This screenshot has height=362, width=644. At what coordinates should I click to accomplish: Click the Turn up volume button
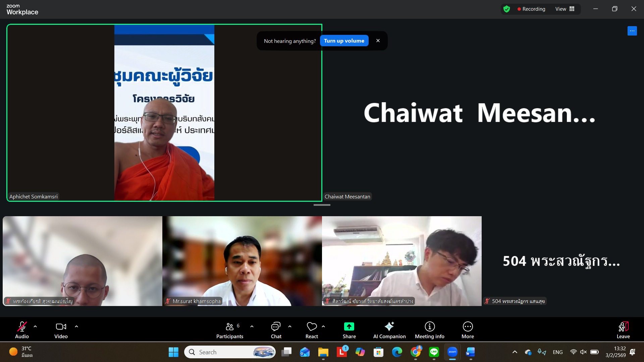[x=344, y=41]
